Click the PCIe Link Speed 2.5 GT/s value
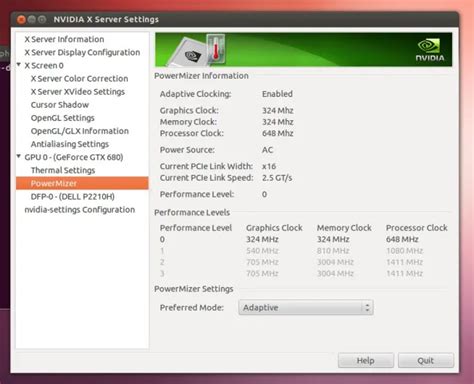 tap(277, 178)
